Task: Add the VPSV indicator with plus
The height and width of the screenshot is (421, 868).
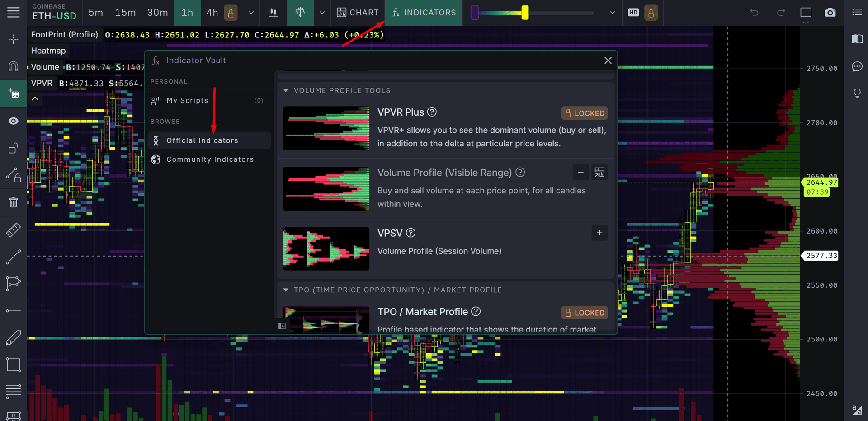Action: (599, 233)
